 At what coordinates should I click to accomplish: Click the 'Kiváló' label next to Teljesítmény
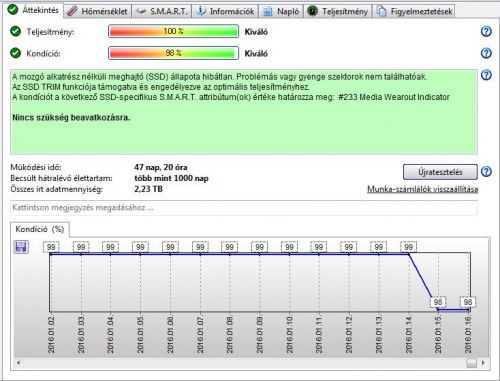coord(256,32)
